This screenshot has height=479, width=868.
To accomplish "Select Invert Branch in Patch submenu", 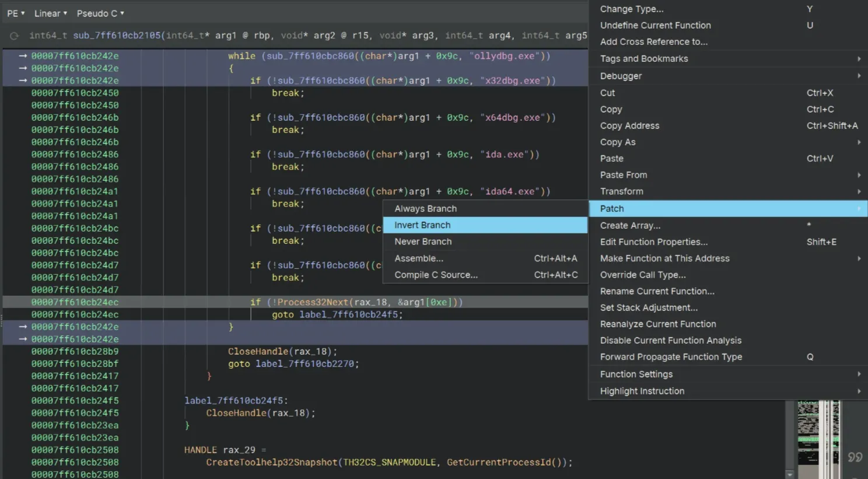I will click(422, 225).
